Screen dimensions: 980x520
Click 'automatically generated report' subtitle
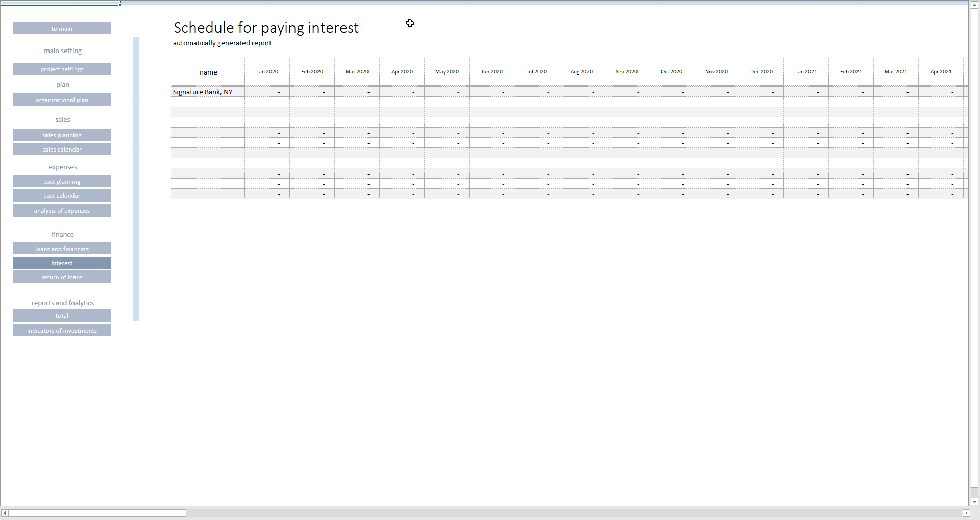(222, 43)
